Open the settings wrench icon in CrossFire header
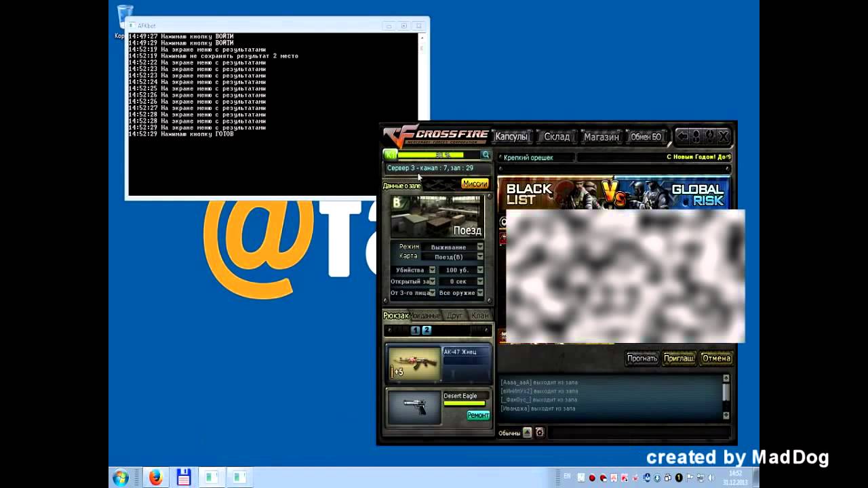 [x=709, y=136]
